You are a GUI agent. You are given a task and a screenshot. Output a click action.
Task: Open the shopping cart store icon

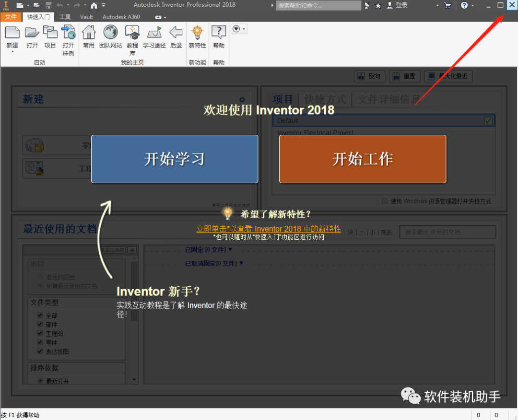pyautogui.click(x=447, y=5)
